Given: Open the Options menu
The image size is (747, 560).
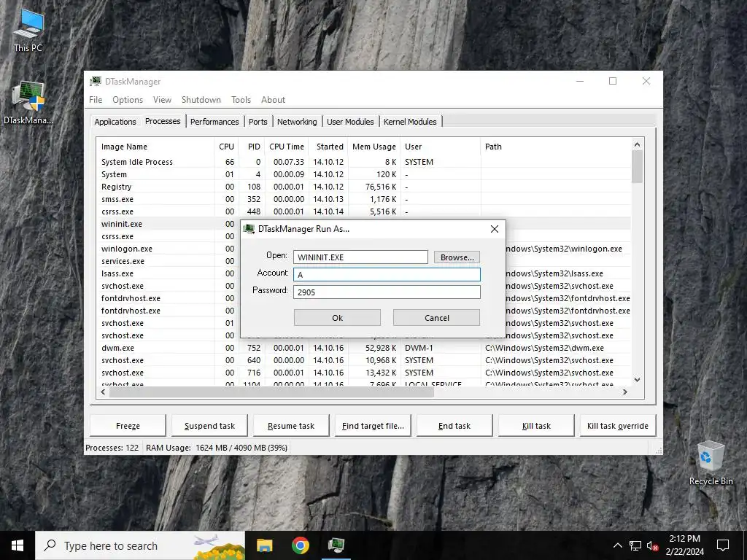Looking at the screenshot, I should pos(128,99).
